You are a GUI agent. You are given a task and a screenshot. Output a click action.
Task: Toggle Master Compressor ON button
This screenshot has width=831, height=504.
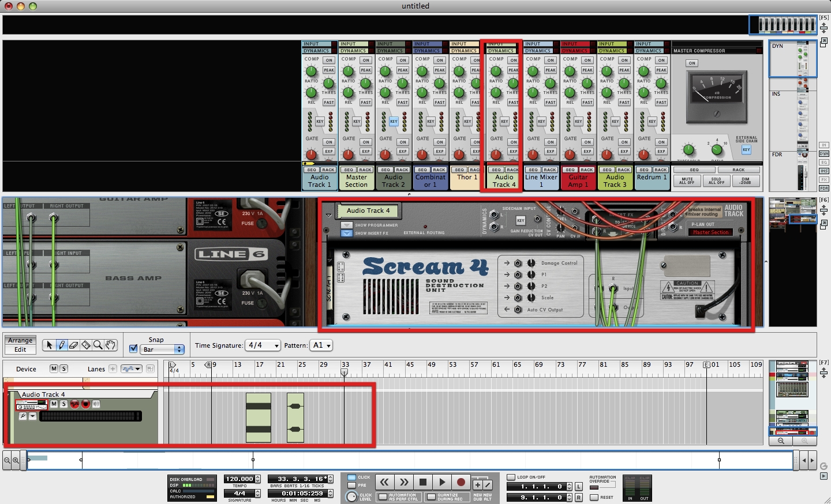(692, 63)
